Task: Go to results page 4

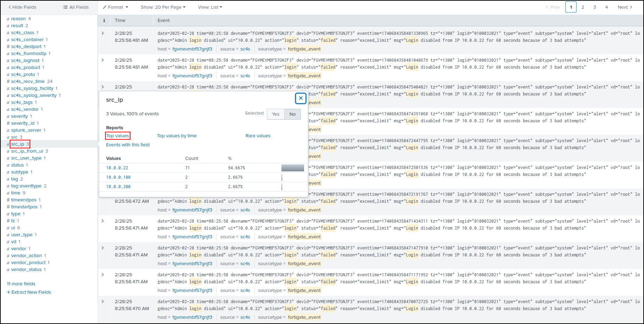Action: (x=606, y=7)
